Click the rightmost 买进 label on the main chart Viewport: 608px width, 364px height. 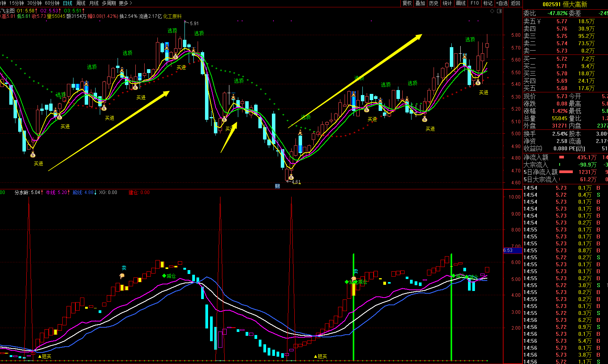(x=484, y=93)
